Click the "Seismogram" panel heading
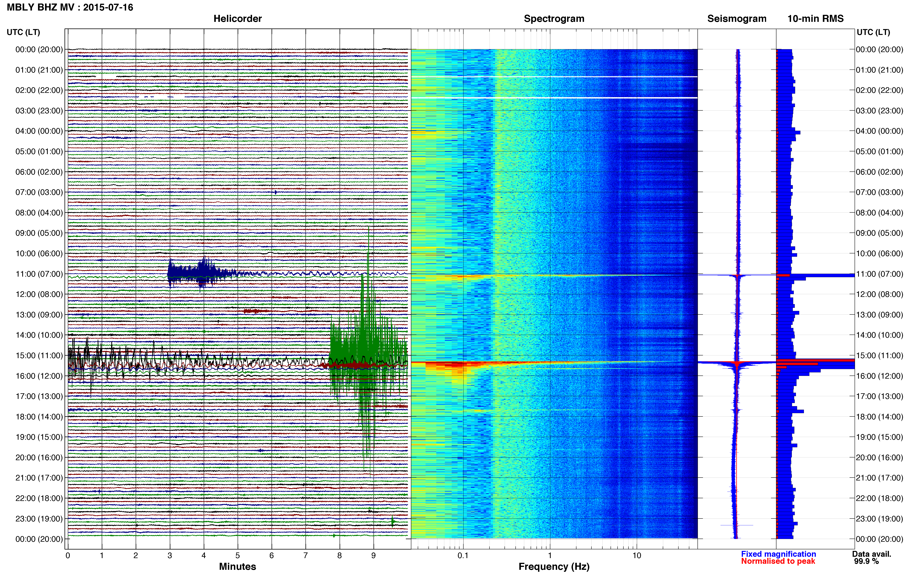Image resolution: width=924 pixels, height=578 pixels. (736, 18)
